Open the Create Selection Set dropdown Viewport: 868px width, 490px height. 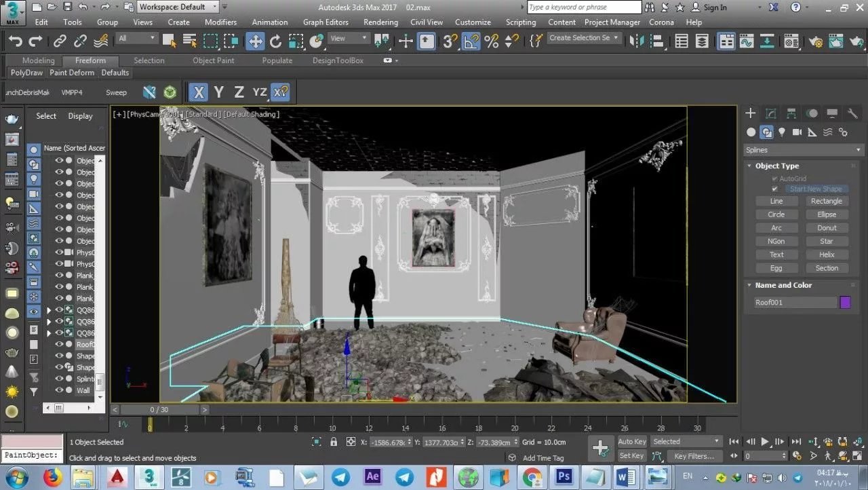point(584,39)
